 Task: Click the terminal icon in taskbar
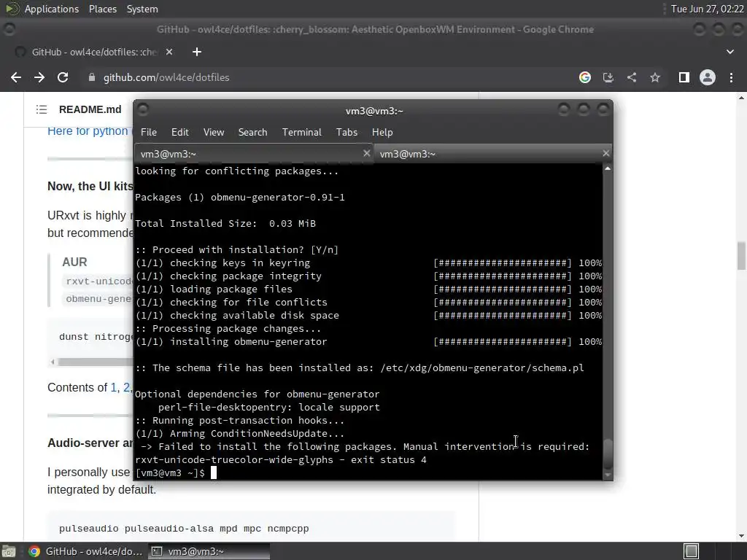pyautogui.click(x=156, y=551)
